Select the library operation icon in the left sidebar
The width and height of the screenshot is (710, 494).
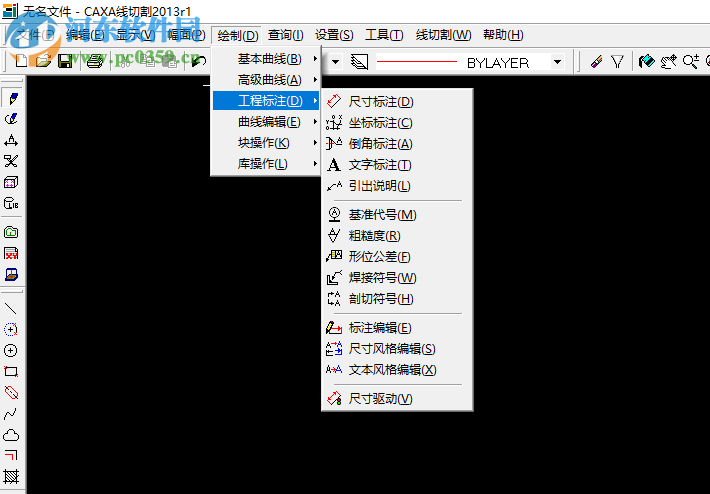[x=11, y=203]
